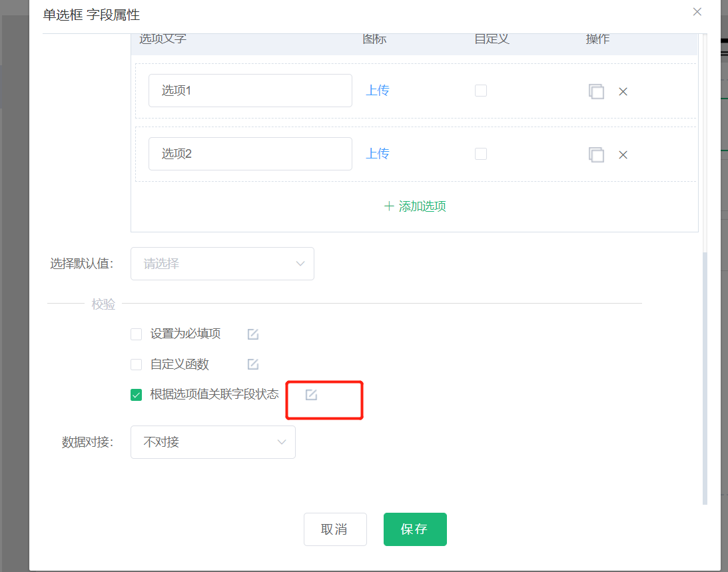This screenshot has height=572, width=728.
Task: Click the dialog's vertical scrollbar
Action: pos(705,378)
